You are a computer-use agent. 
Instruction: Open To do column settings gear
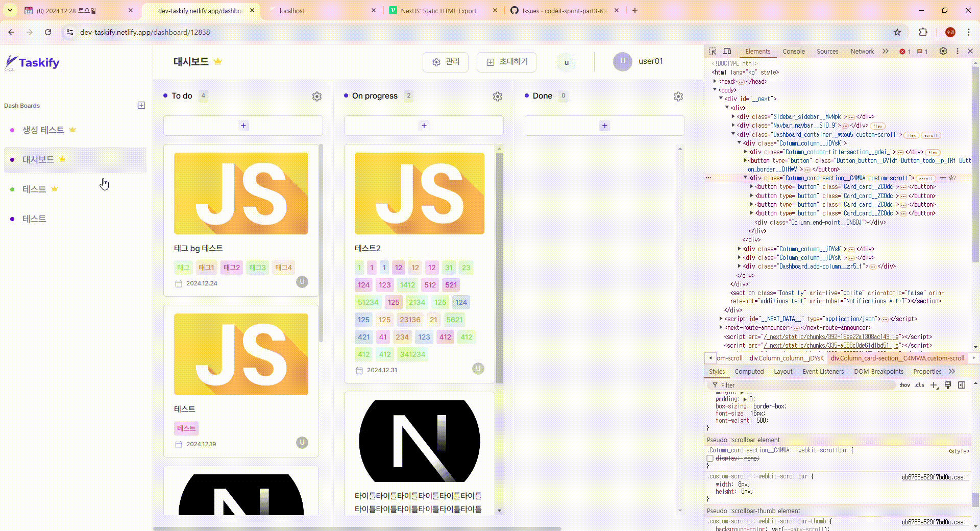(317, 96)
